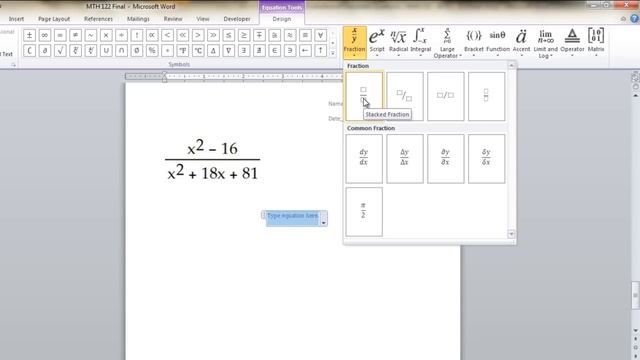
Task: Insert the division sign symbol
Action: click(x=121, y=36)
